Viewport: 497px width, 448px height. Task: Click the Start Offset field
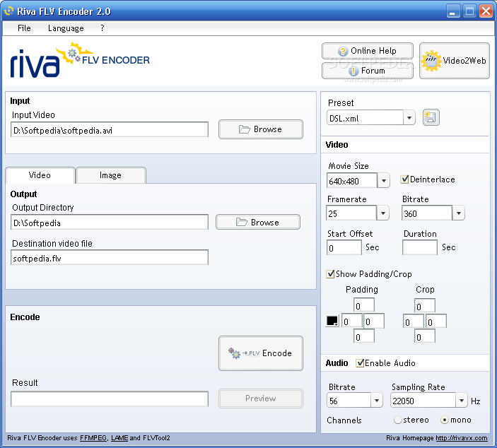coord(344,247)
